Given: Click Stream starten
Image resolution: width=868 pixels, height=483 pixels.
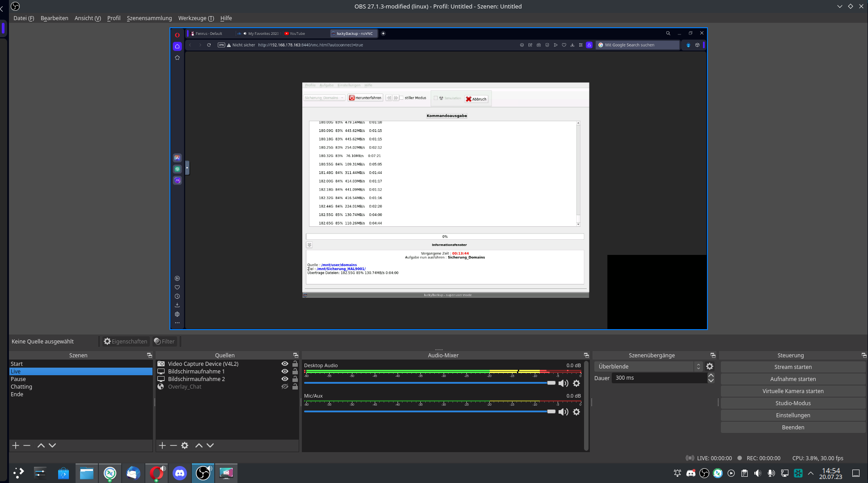Looking at the screenshot, I should tap(793, 367).
